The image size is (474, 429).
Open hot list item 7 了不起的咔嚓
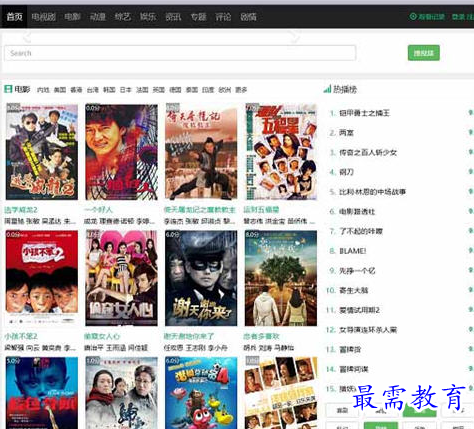(361, 231)
